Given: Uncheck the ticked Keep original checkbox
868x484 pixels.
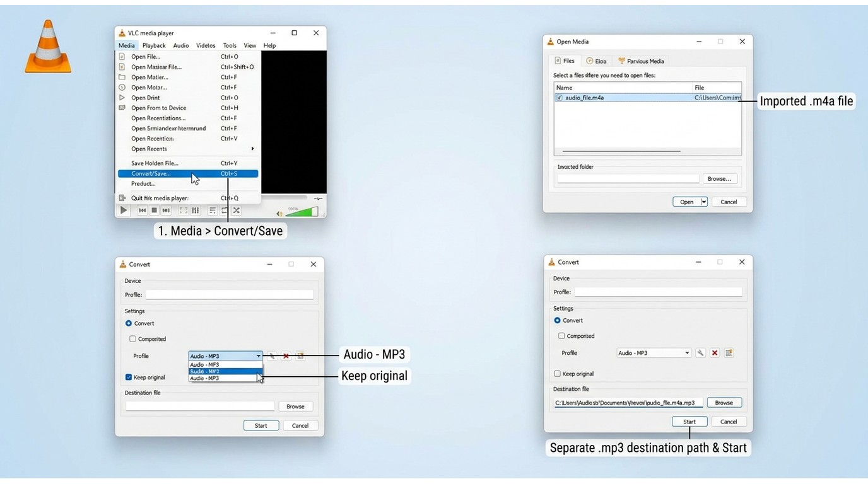Looking at the screenshot, I should coord(129,377).
